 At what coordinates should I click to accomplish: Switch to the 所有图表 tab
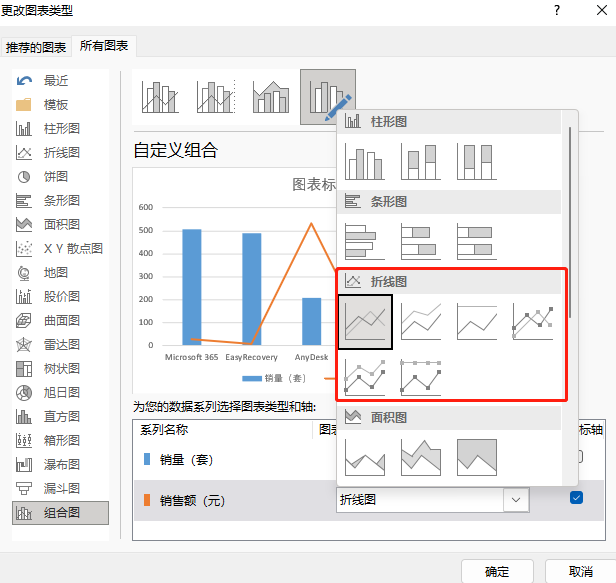[x=104, y=46]
